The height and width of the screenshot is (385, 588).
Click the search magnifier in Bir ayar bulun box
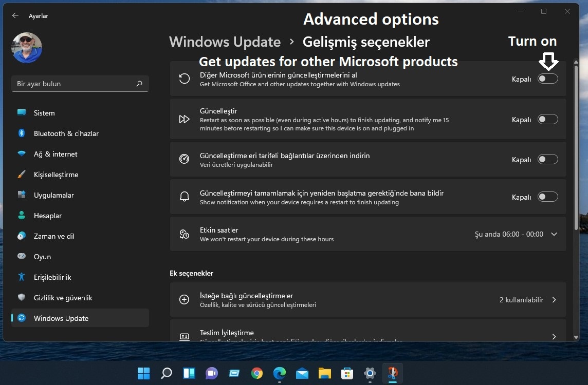[x=139, y=84]
